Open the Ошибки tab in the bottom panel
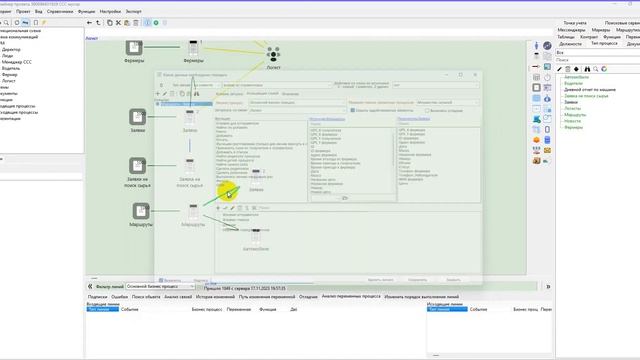640x360 pixels. [120, 297]
